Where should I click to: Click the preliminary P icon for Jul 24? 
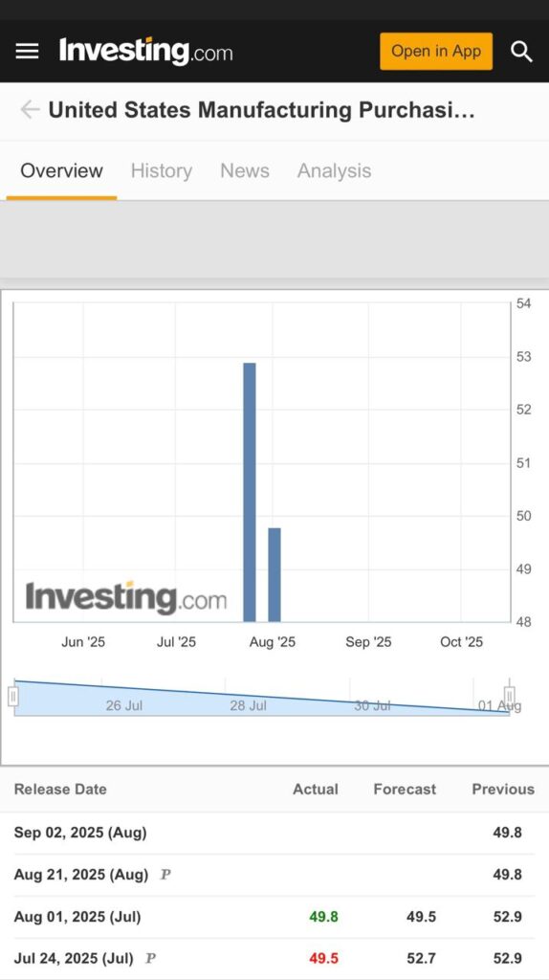[150, 958]
